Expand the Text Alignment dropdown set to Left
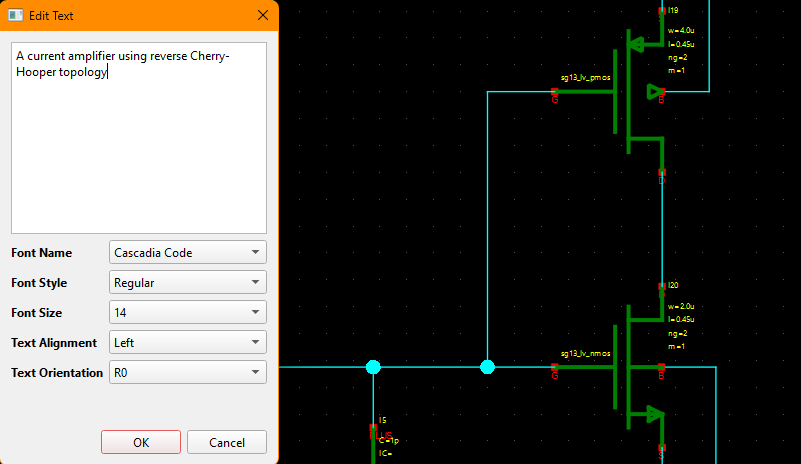801x464 pixels. point(187,343)
